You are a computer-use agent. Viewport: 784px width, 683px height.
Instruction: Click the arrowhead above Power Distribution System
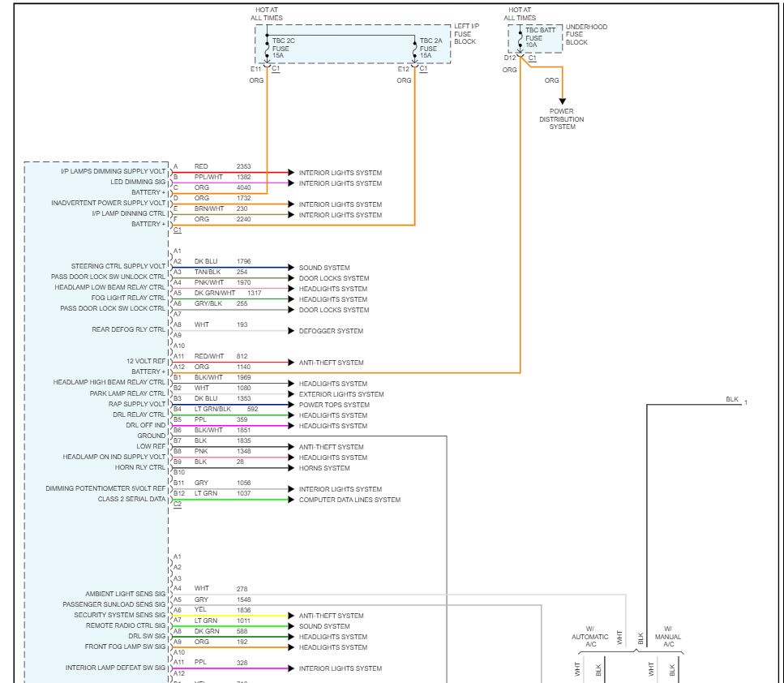562,101
